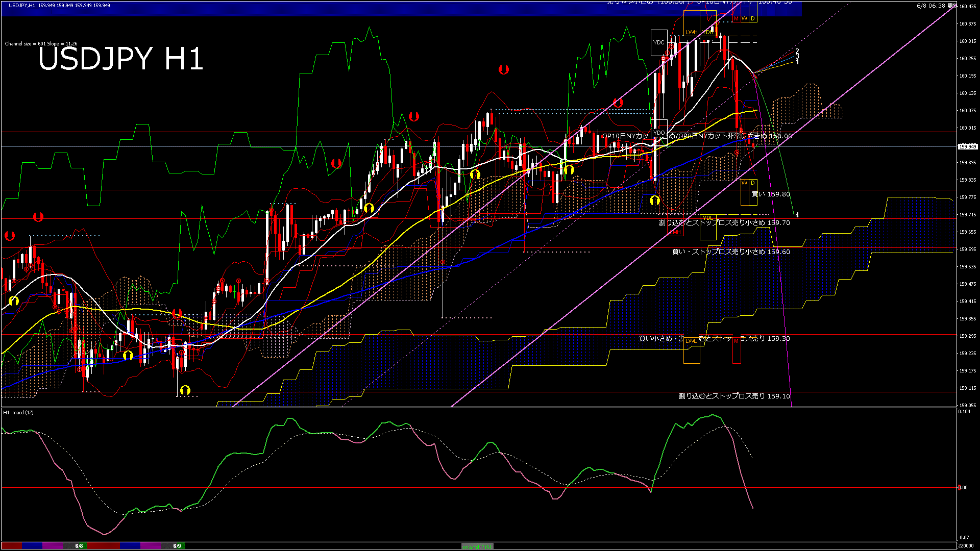This screenshot has width=980, height=551.
Task: Select the YDC label box on the chart
Action: click(x=659, y=43)
